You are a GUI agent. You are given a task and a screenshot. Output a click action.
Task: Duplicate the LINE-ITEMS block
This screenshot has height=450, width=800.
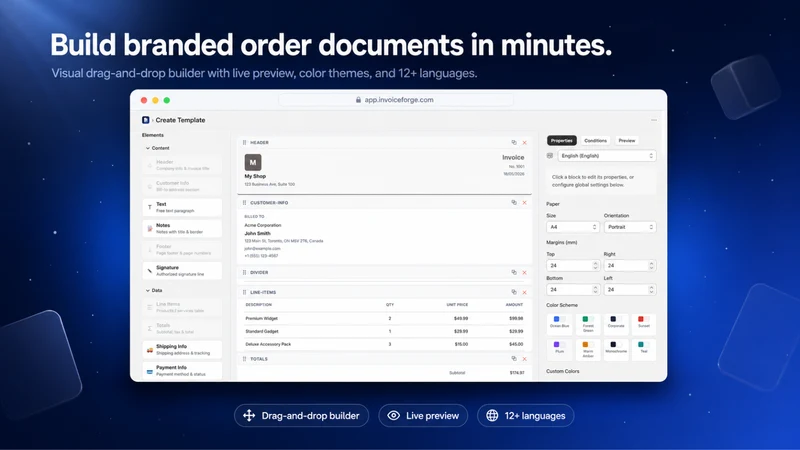(514, 292)
